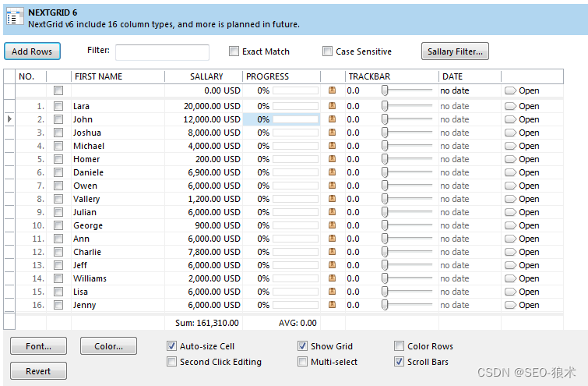This screenshot has height=386, width=588.
Task: Click the Add Rows button
Action: 32,51
